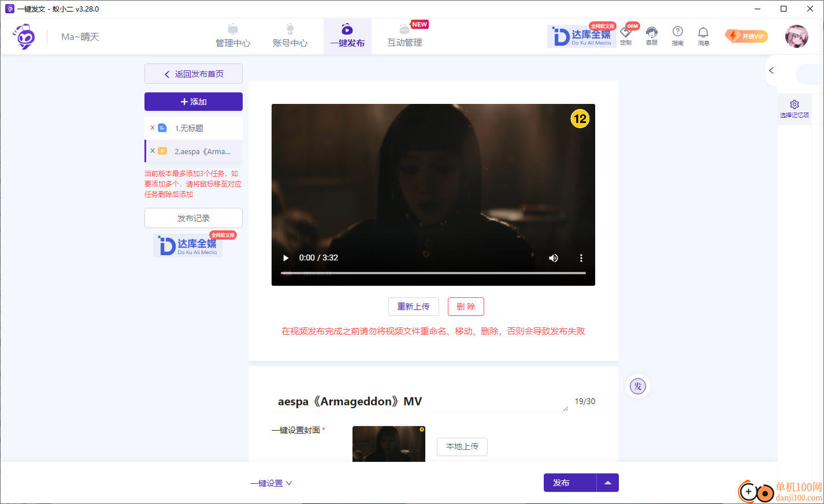This screenshot has width=824, height=504.
Task: Click the 发布 publish button
Action: click(570, 483)
